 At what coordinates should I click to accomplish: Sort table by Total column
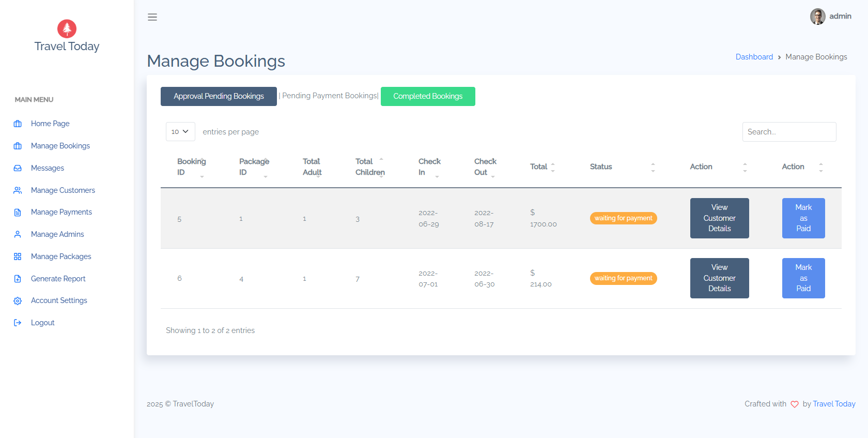(x=542, y=167)
